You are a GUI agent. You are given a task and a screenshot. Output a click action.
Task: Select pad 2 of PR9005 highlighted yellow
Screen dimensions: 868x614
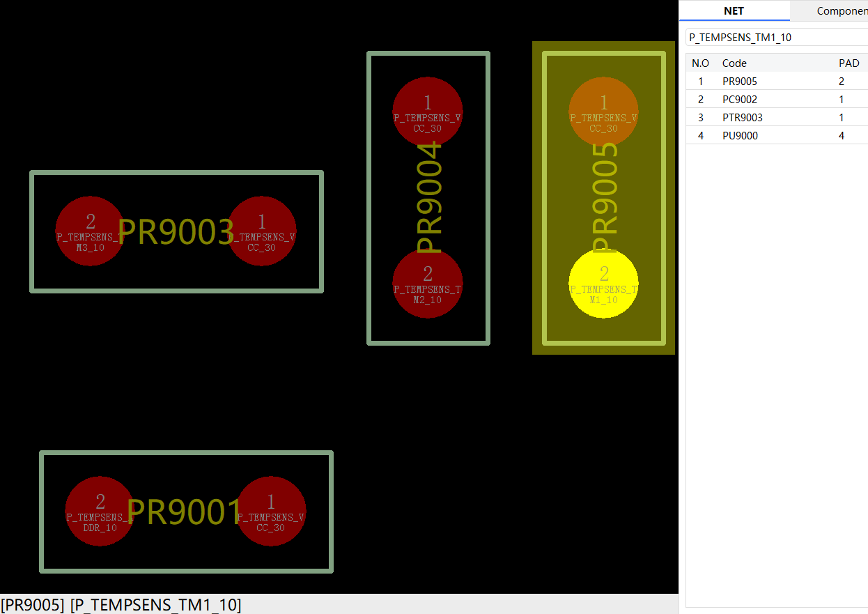point(604,284)
